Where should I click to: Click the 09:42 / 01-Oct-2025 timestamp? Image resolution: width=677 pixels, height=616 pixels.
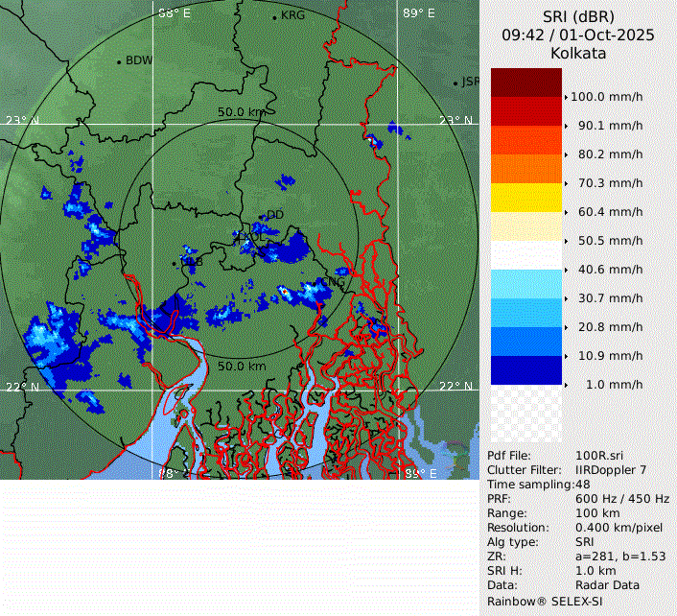[x=578, y=35]
